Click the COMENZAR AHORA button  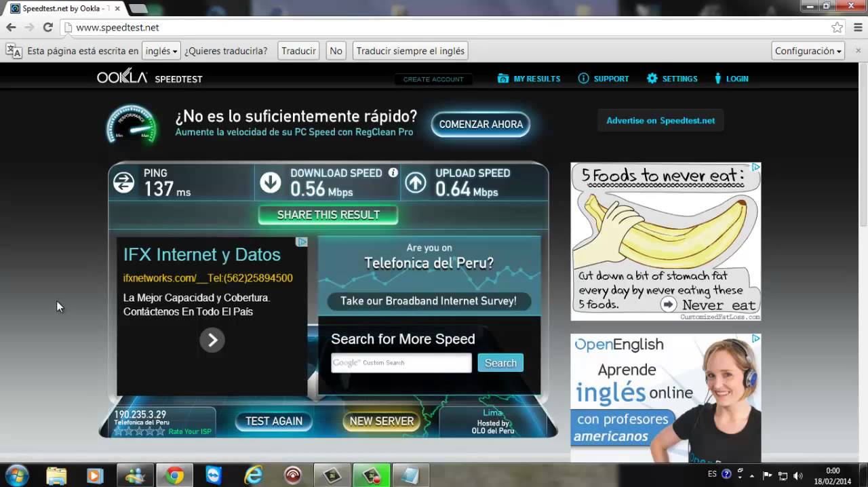tap(481, 124)
